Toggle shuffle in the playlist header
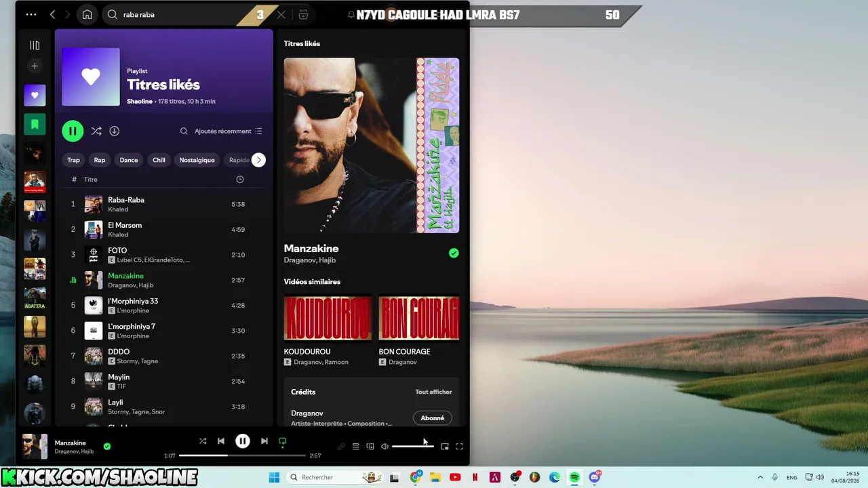Viewport: 868px width, 488px height. (x=96, y=131)
